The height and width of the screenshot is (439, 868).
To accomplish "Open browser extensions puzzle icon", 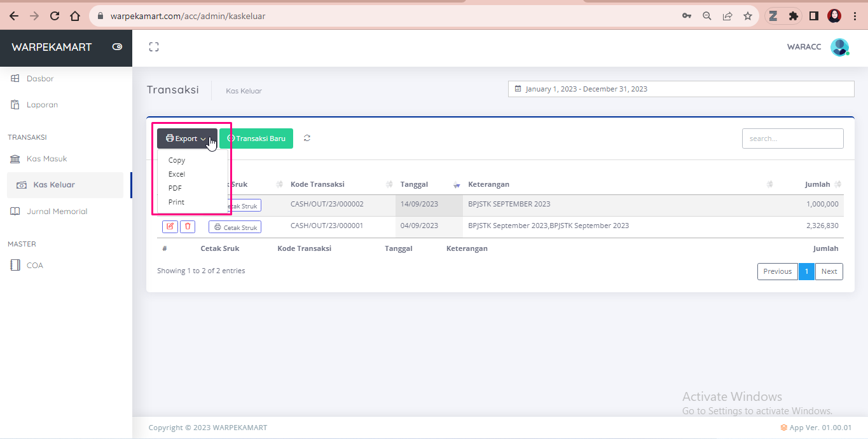I will click(x=793, y=16).
